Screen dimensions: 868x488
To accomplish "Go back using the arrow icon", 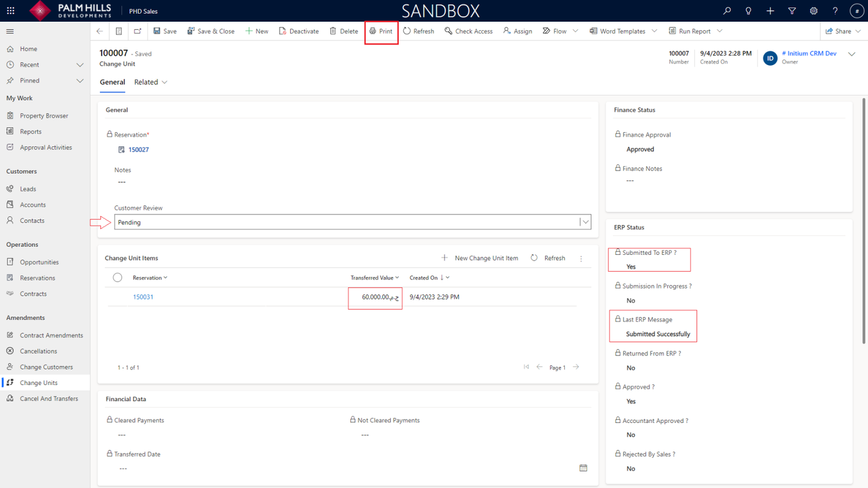I will [100, 31].
